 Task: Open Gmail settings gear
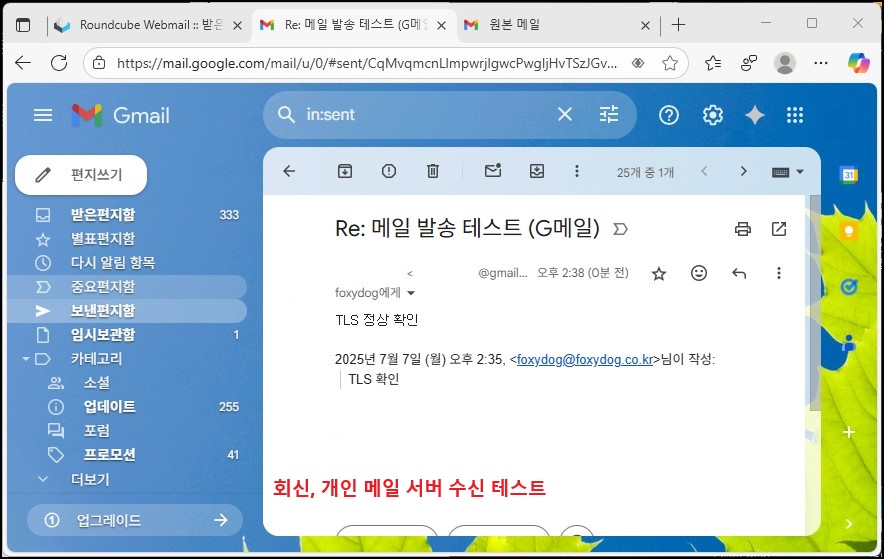pyautogui.click(x=713, y=115)
